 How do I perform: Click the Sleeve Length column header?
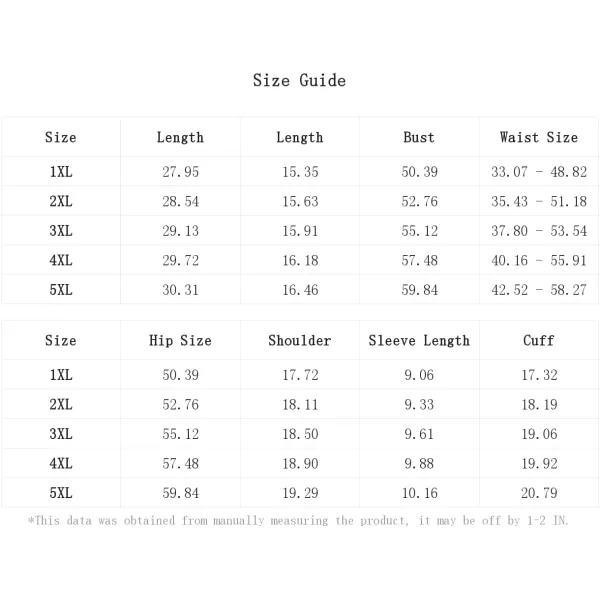click(419, 341)
